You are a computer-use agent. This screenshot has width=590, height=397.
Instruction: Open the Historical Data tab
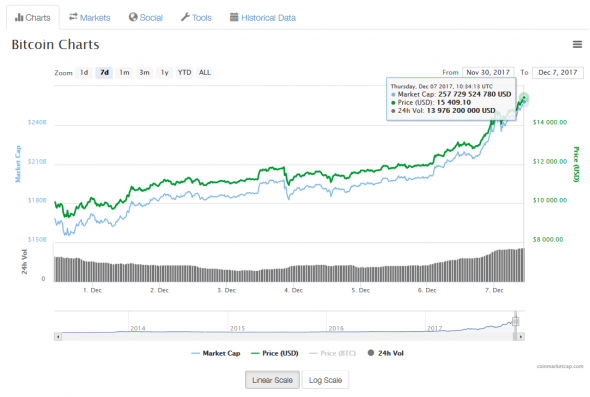coord(263,18)
